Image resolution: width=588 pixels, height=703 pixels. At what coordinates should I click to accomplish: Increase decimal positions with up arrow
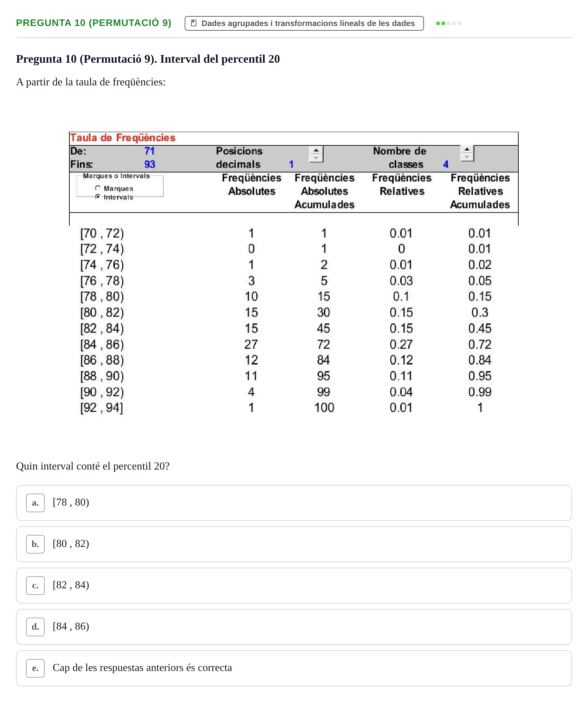(x=316, y=150)
